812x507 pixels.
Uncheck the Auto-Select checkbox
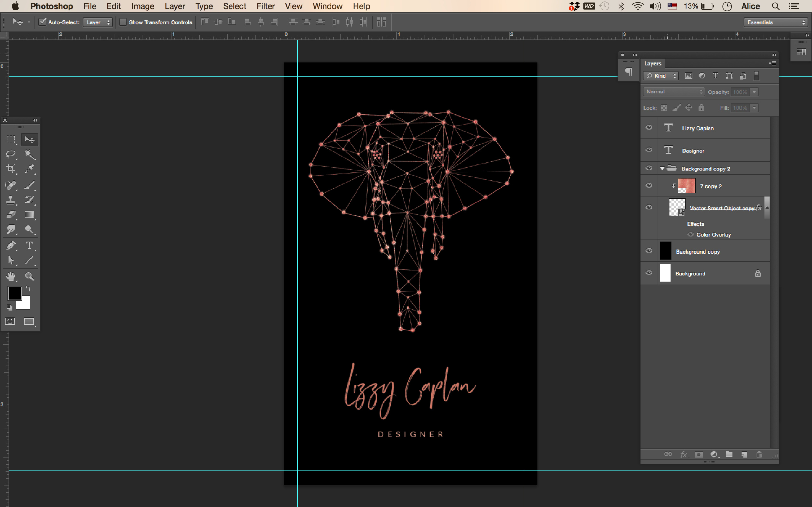[42, 22]
